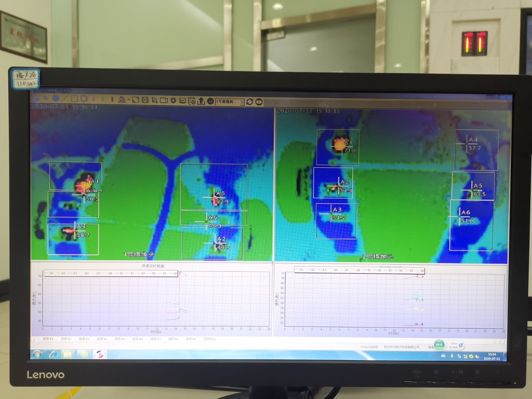The width and height of the screenshot is (532, 399).
Task: Open Internet Explorer from the taskbar
Action: click(x=53, y=354)
